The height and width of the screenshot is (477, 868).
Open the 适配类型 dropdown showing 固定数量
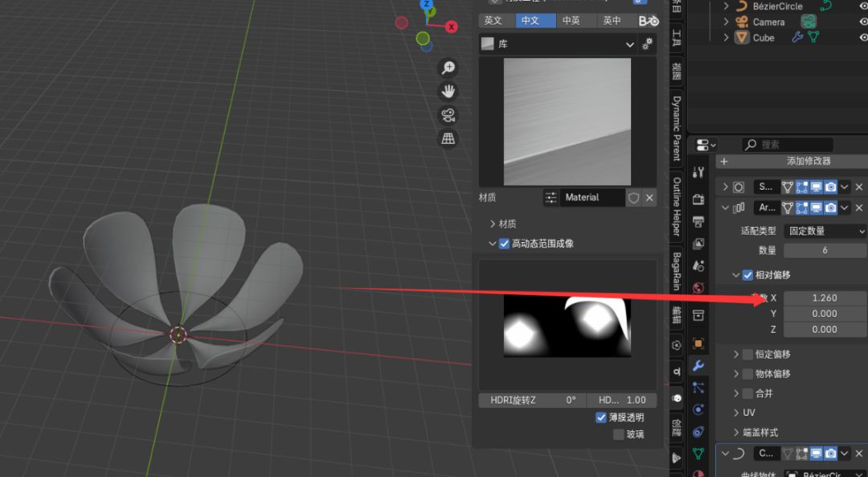(x=825, y=231)
